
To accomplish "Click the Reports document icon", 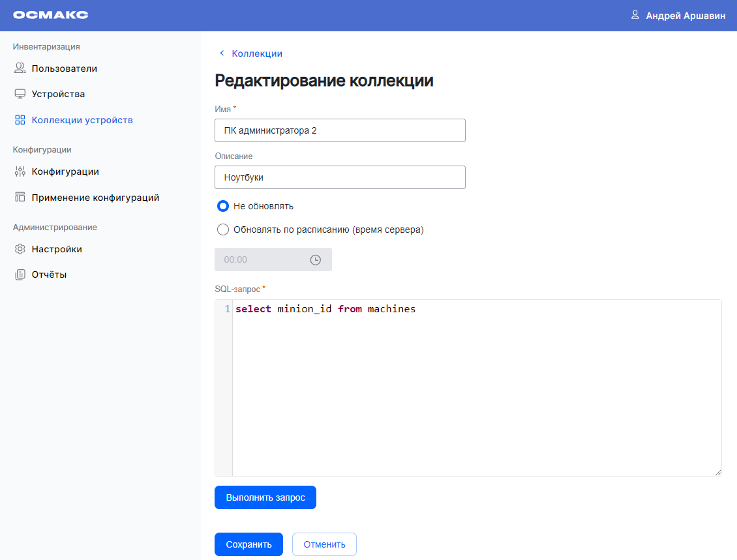I will coord(20,274).
